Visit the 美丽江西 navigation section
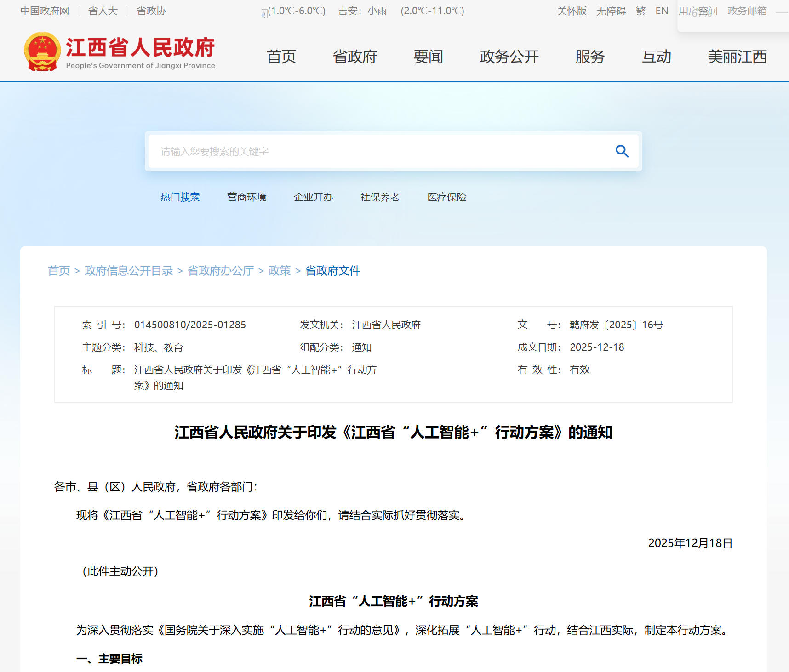Viewport: 789px width, 672px height. pos(737,57)
